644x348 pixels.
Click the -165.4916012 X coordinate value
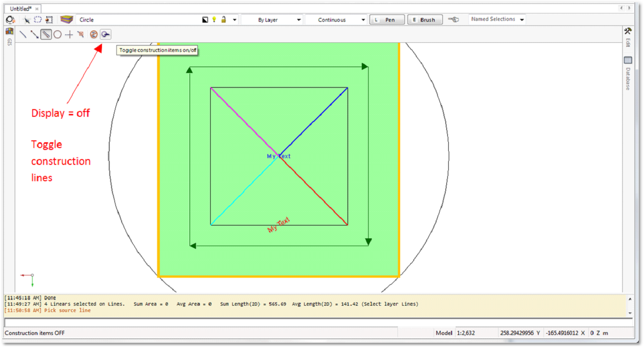tap(566, 333)
